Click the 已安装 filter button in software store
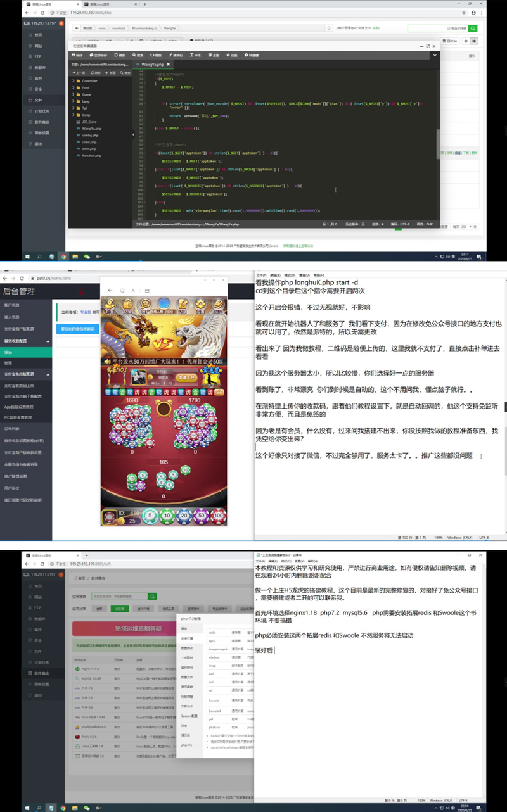This screenshot has width=507, height=812. pos(119,608)
